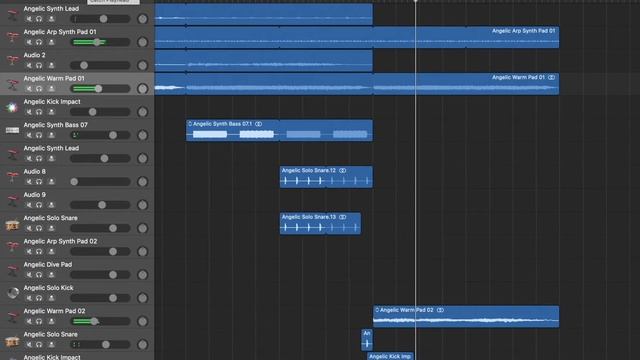The height and width of the screenshot is (360, 640).
Task: Click loop icon on Angelic Warm Pad 01 region
Action: tap(551, 77)
